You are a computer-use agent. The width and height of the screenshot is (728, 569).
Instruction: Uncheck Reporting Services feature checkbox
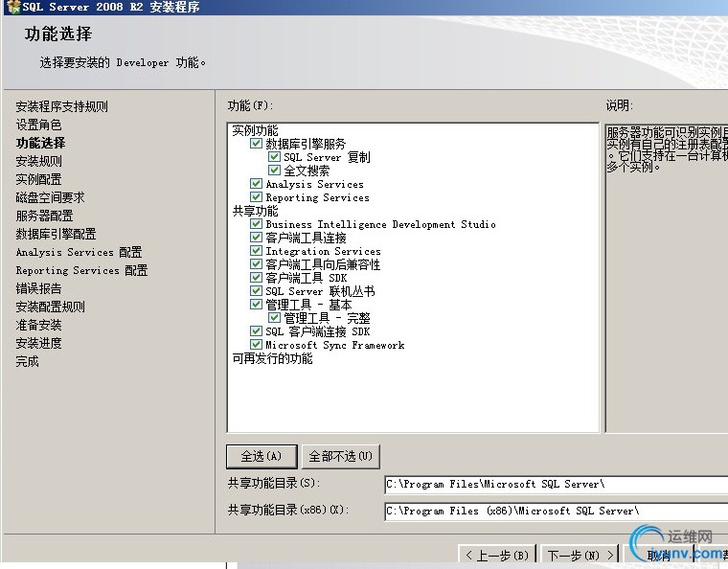coord(256,196)
